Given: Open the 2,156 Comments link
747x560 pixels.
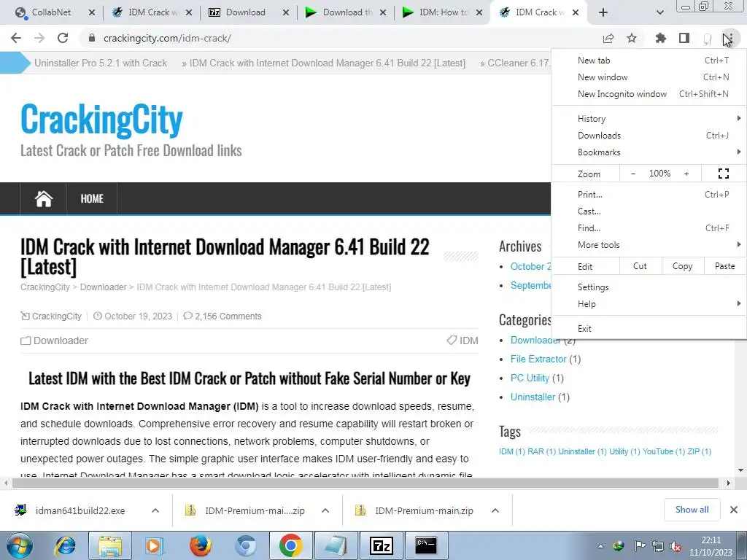Looking at the screenshot, I should pyautogui.click(x=228, y=316).
